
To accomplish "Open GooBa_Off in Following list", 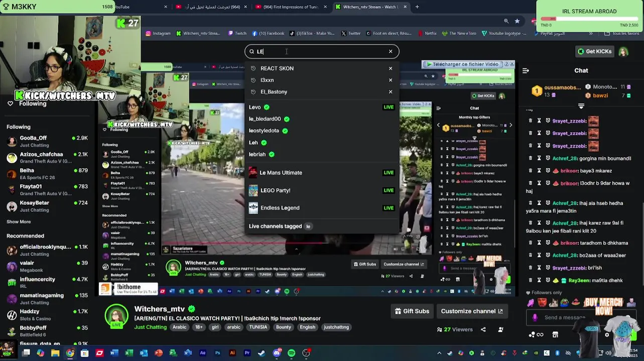I will tap(48, 141).
